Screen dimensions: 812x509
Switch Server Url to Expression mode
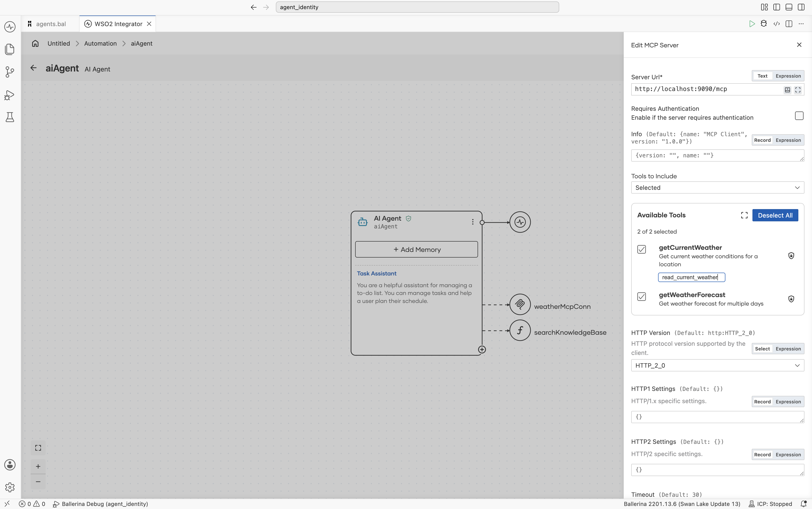(788, 76)
